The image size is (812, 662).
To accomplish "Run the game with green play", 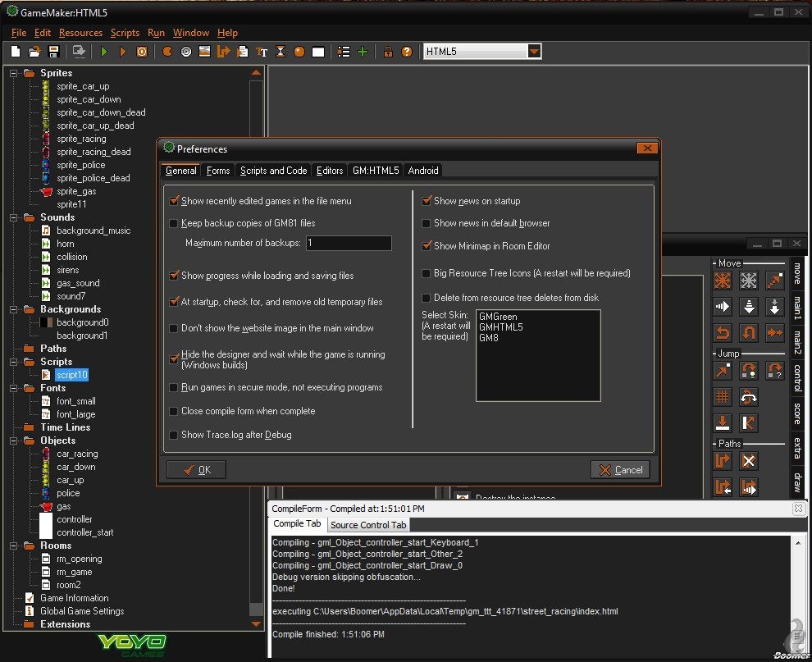I will [103, 52].
